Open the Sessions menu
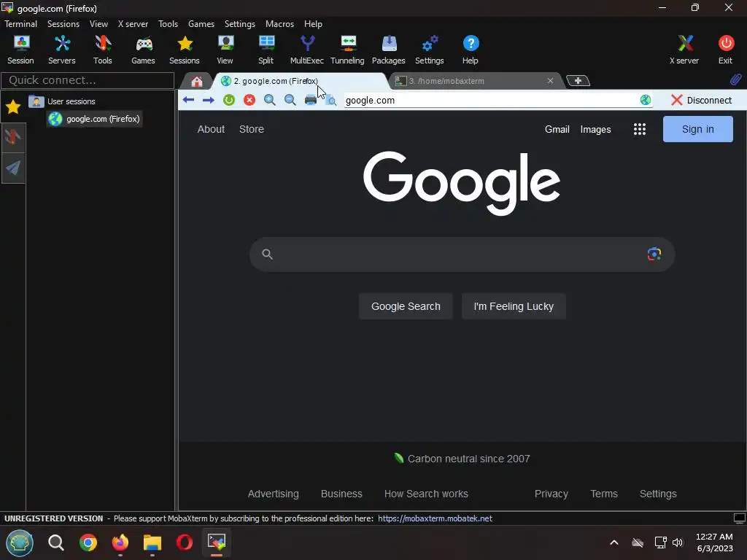Image resolution: width=747 pixels, height=560 pixels. click(x=63, y=24)
